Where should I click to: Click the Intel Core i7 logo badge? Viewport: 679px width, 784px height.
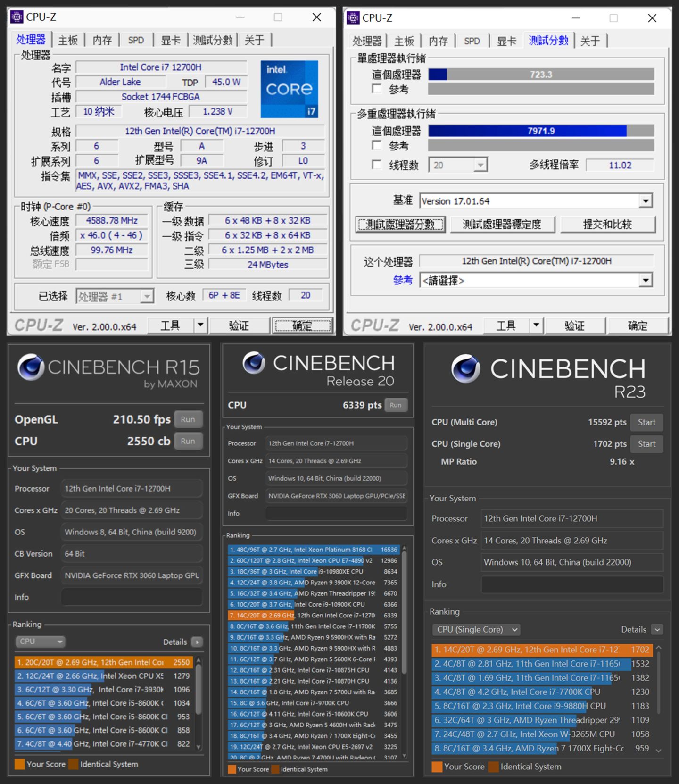289,89
